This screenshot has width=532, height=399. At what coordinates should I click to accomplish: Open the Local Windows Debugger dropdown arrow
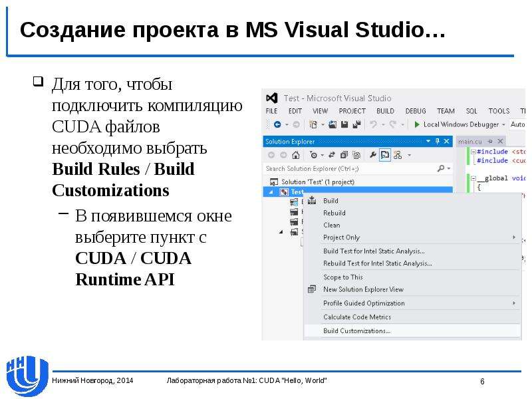503,124
